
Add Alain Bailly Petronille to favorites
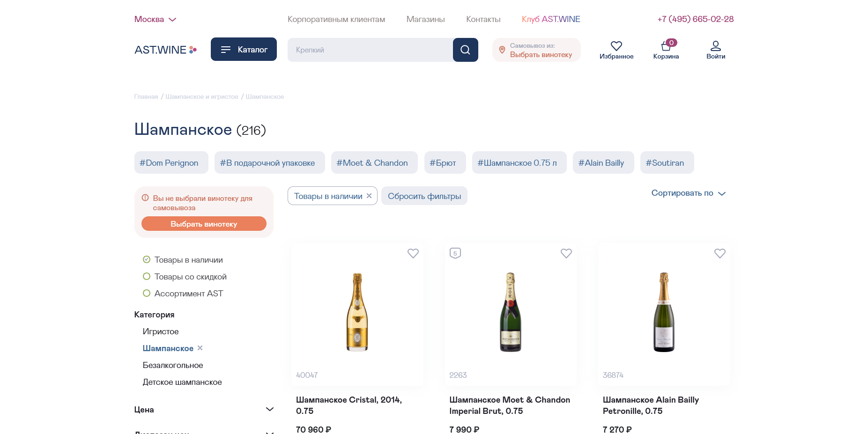point(720,253)
